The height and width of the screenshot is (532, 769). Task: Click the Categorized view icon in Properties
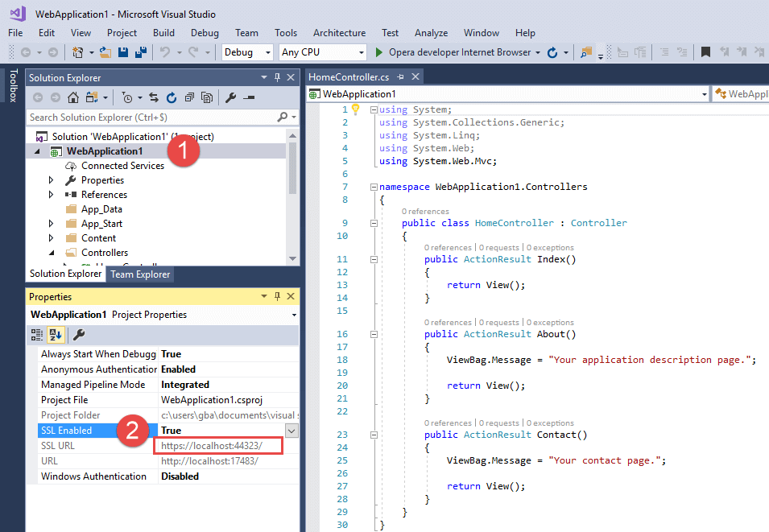pyautogui.click(x=37, y=335)
